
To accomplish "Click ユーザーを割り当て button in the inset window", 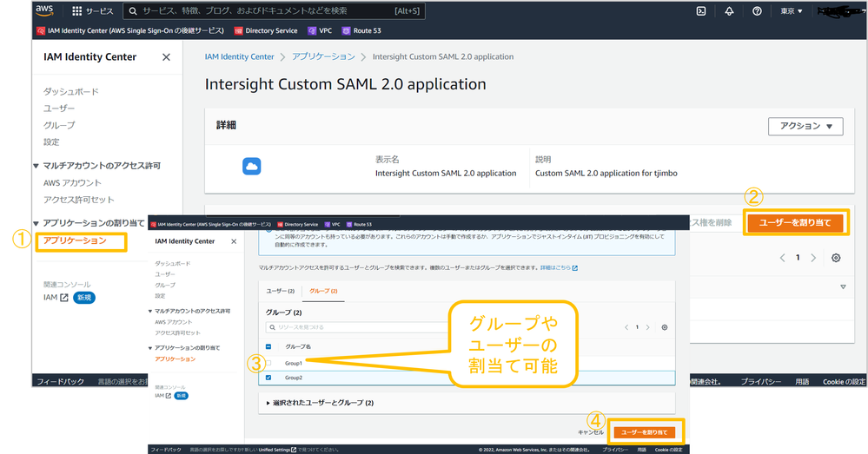I will [x=645, y=432].
